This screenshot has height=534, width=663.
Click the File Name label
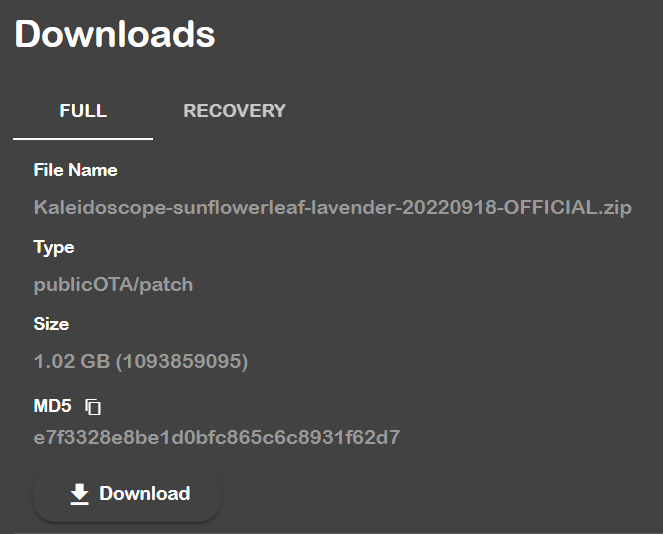(x=75, y=170)
